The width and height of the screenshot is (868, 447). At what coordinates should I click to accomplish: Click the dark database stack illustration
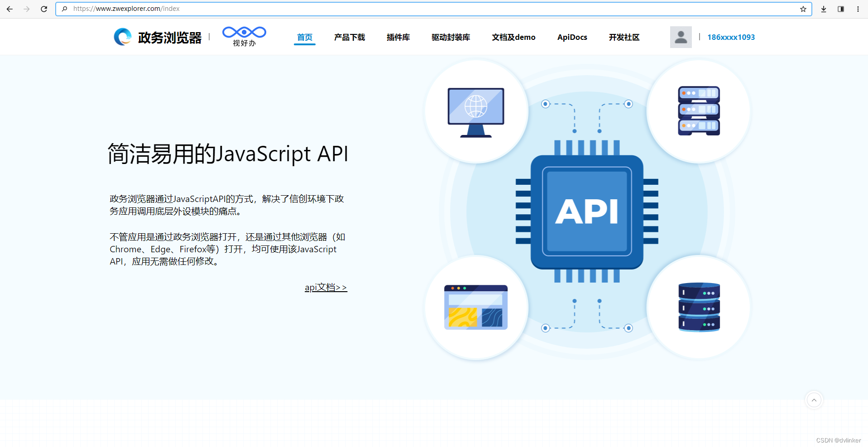699,307
